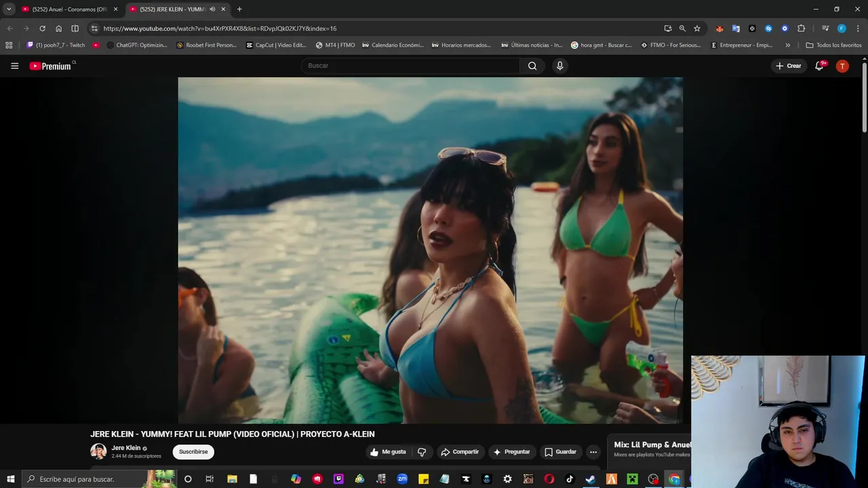Open Chrome apps grid in bookmarks bar
The height and width of the screenshot is (488, 868).
9,45
